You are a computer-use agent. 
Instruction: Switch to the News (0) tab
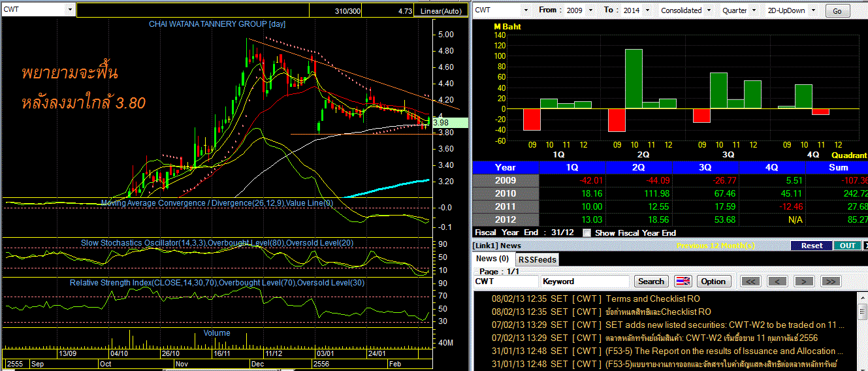(x=494, y=259)
